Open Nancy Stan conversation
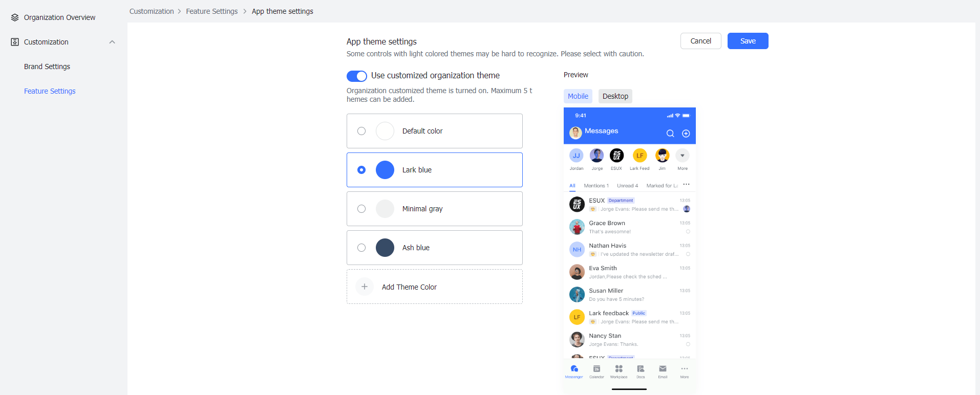 tap(630, 339)
